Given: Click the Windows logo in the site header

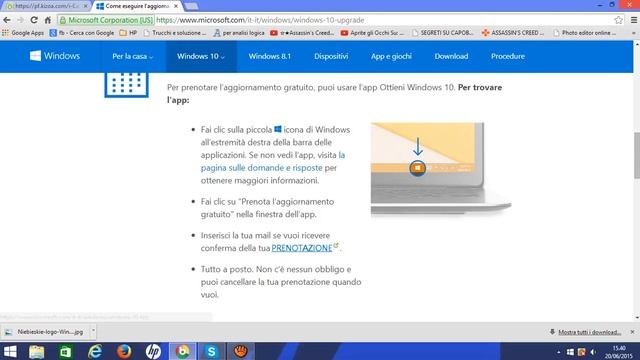Looking at the screenshot, I should pyautogui.click(x=55, y=56).
